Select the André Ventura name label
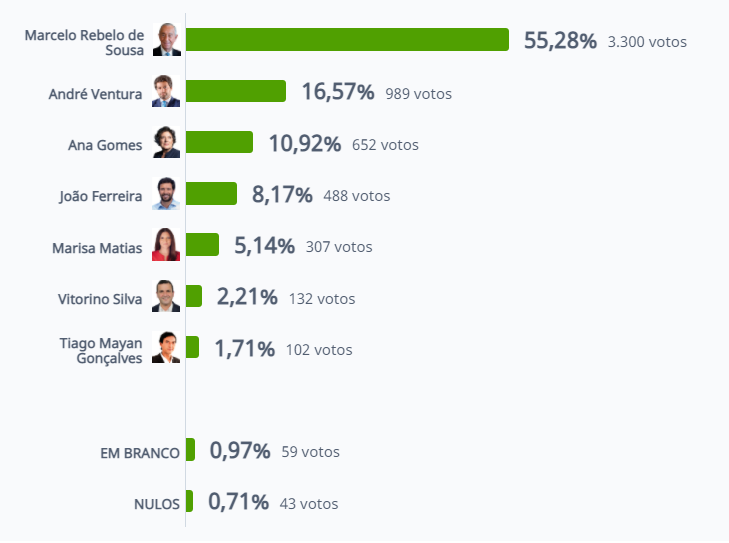 tap(95, 94)
